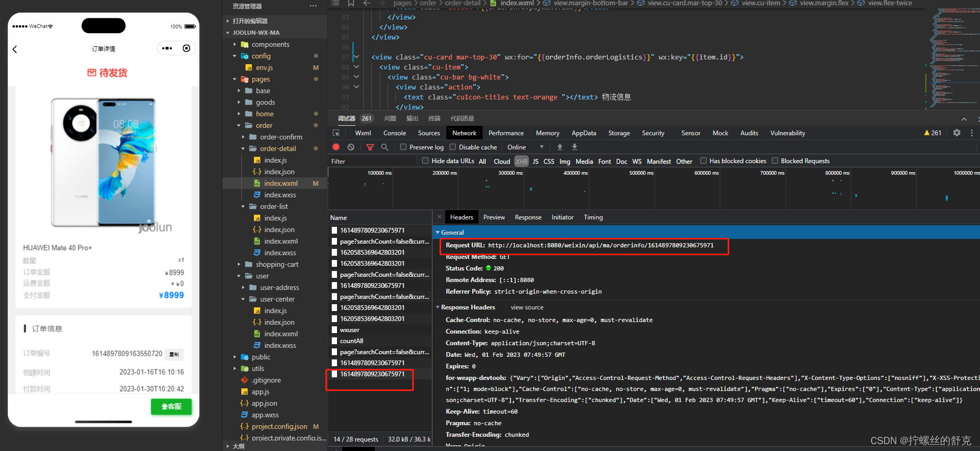
Task: Open the Timing tab of request
Action: 593,217
